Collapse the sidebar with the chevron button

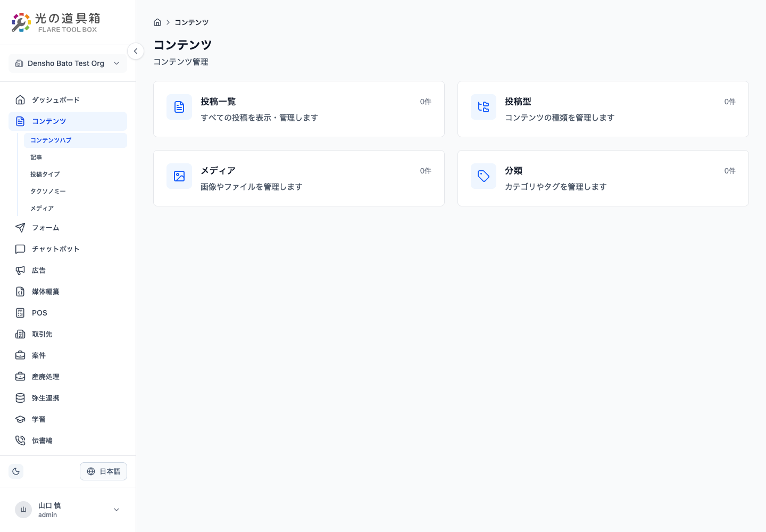click(136, 51)
